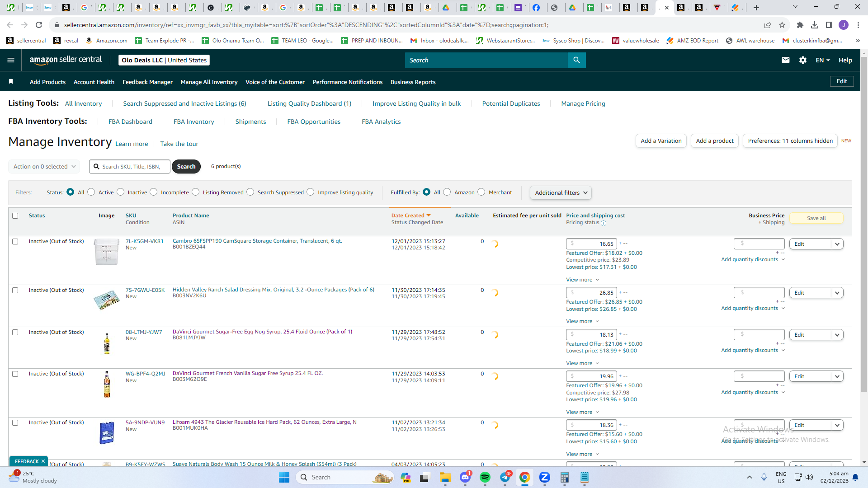Open Spotify from the taskbar
Screen dimensions: 868x488
pyautogui.click(x=485, y=477)
